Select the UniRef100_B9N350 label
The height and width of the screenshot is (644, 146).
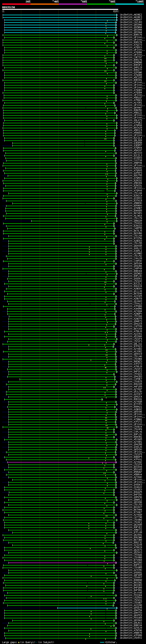click(131, 110)
